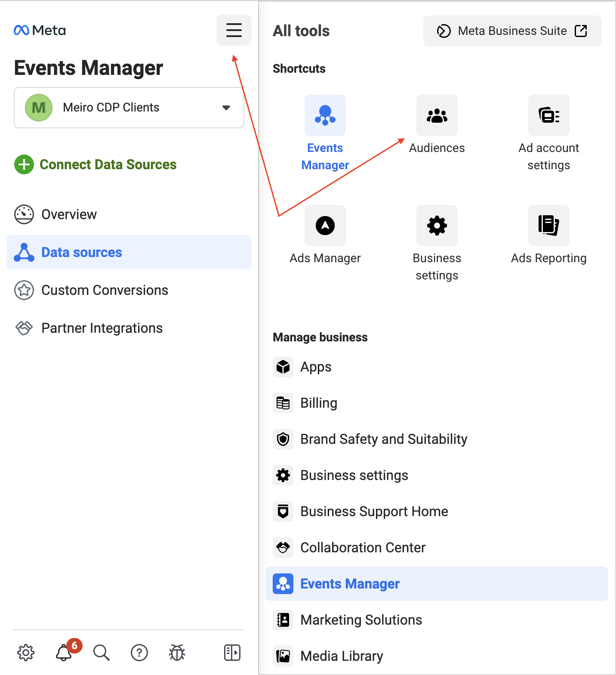
Task: Click the Business Support Home badge icon
Action: [x=283, y=511]
